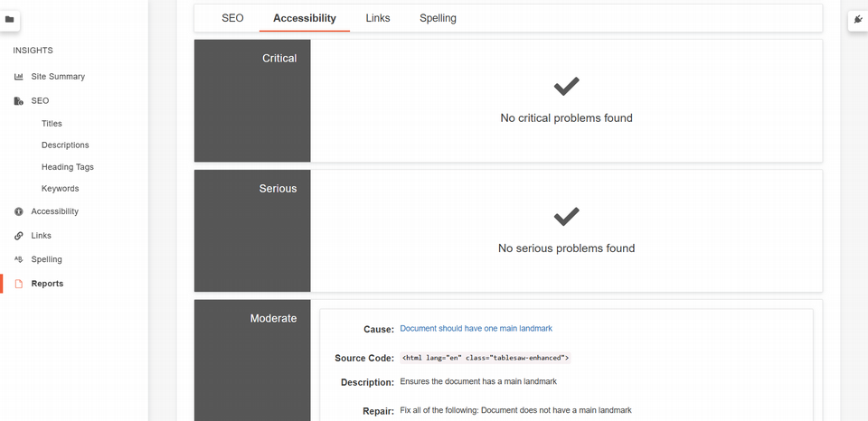Viewport: 868px width, 421px height.
Task: Click the Moderate severity section header
Action: click(273, 319)
